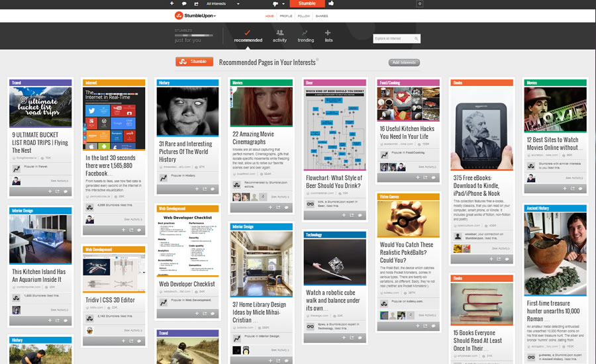Add the Travel bucket list card to a list
This screenshot has width=596, height=364.
(48, 191)
